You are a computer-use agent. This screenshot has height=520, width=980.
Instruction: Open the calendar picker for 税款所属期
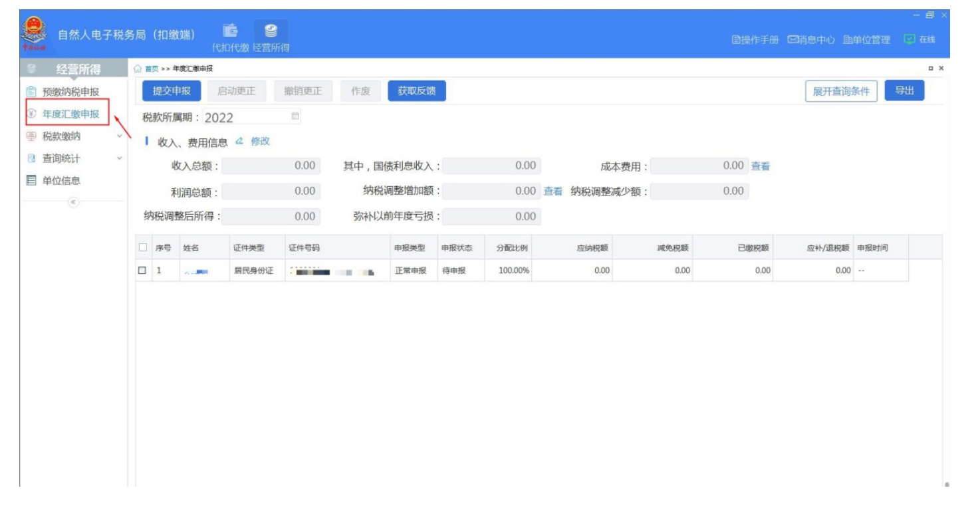pos(295,116)
